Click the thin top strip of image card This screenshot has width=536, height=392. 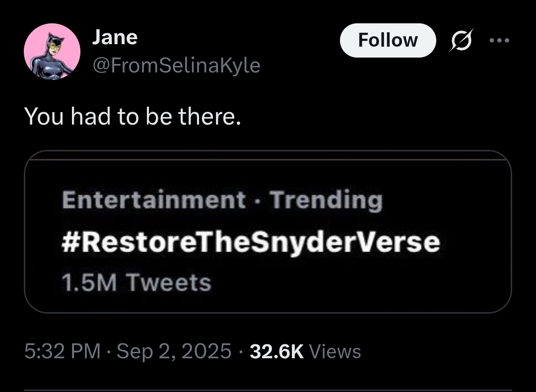[268, 155]
